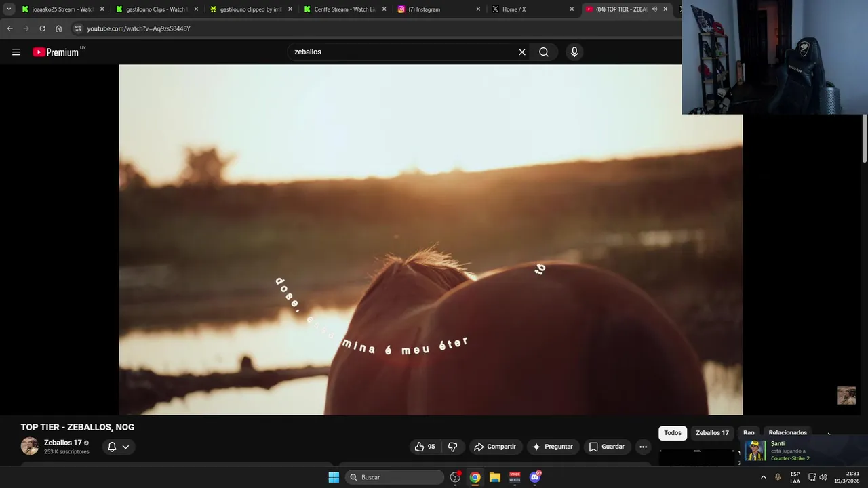Open the taskbar app with red badge
Image resolution: width=868 pixels, height=488 pixels.
[455, 477]
